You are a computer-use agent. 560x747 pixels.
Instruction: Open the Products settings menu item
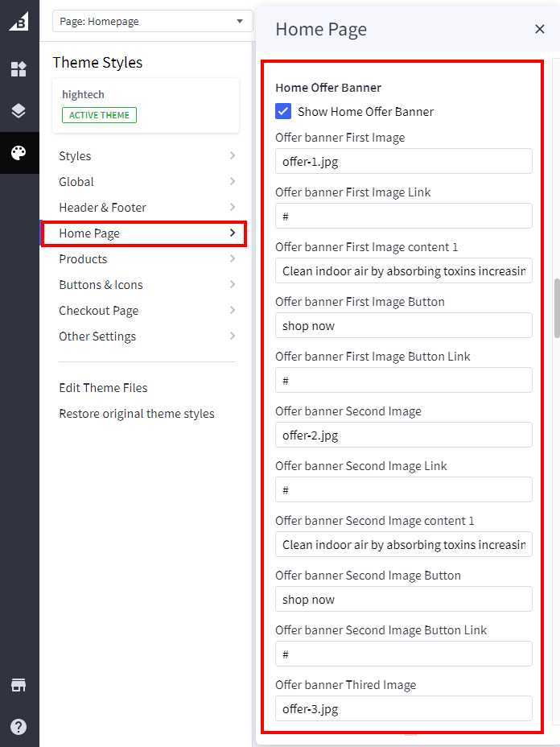tap(146, 259)
